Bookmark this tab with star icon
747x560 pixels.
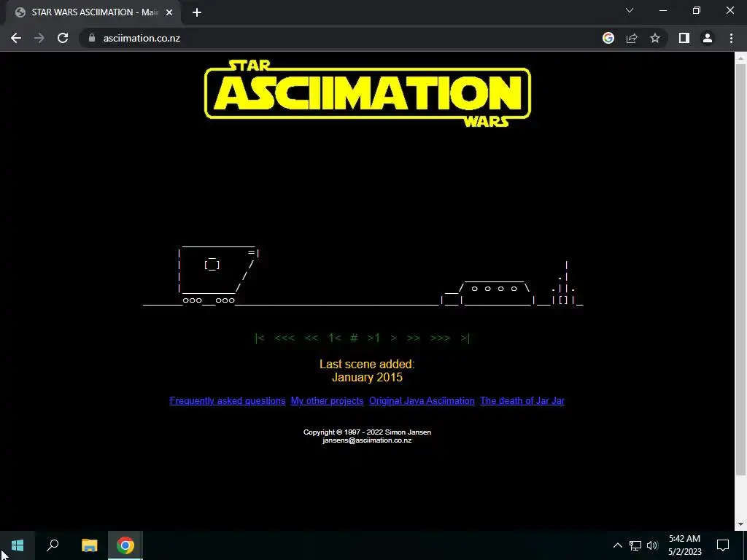tap(655, 38)
